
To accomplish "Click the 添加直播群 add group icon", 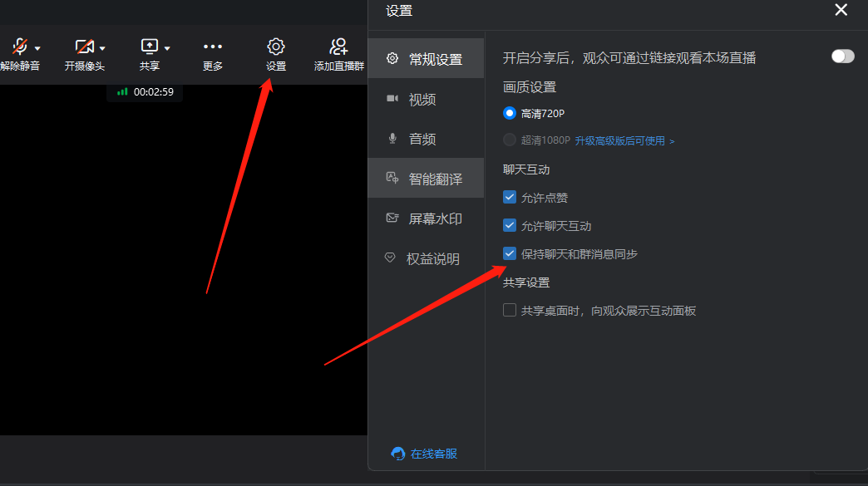I will click(x=338, y=47).
